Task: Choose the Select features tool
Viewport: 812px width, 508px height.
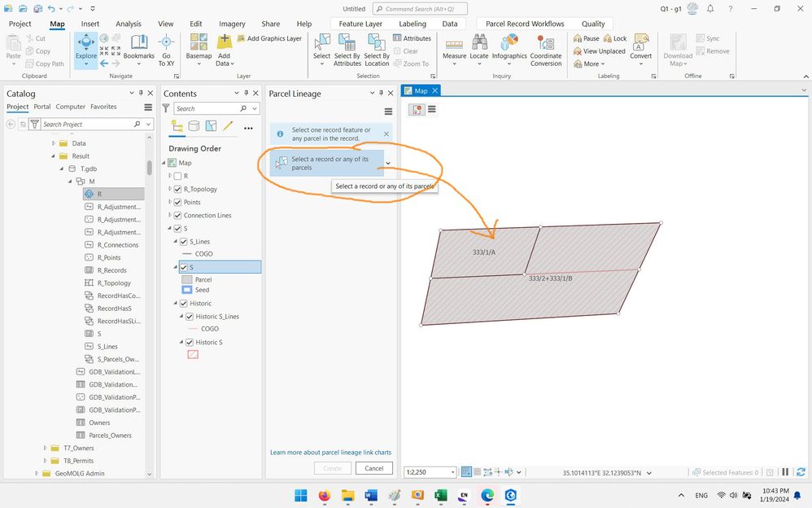Action: tap(321, 50)
